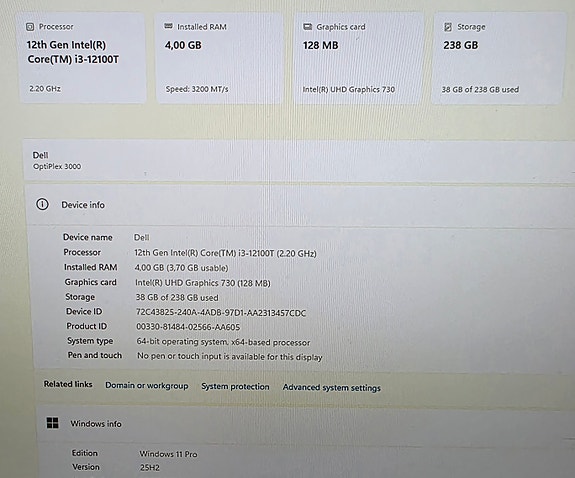Click the 'Device ID' row label
The width and height of the screenshot is (575, 478).
coord(84,311)
